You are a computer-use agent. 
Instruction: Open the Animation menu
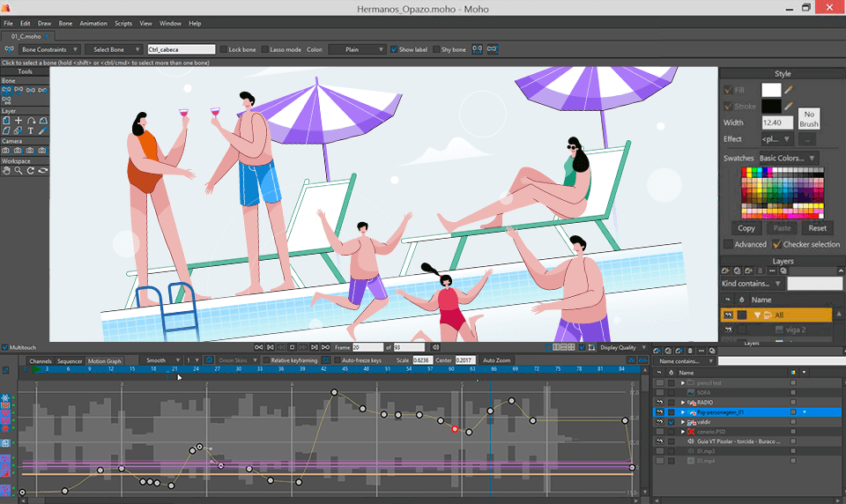click(93, 23)
